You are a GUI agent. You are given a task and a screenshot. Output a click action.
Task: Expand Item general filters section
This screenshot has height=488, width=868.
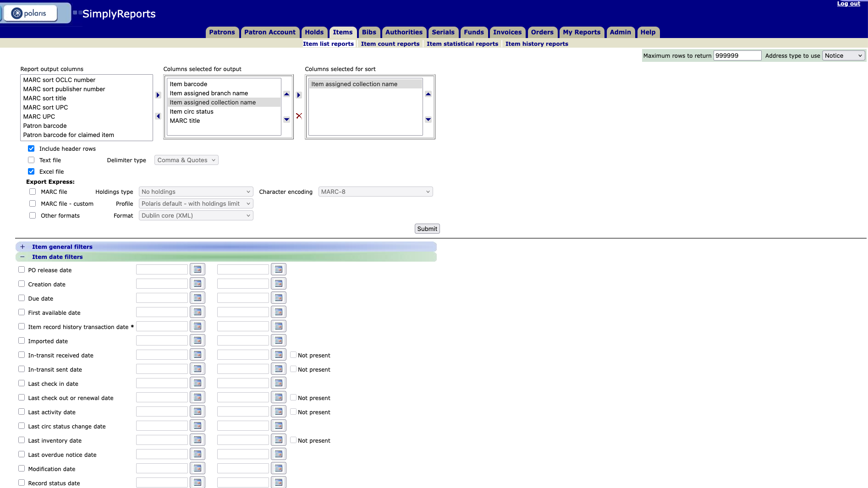[x=22, y=247]
